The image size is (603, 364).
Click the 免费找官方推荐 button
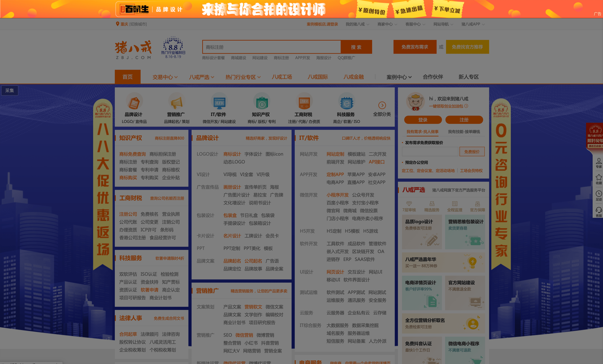pos(467,47)
